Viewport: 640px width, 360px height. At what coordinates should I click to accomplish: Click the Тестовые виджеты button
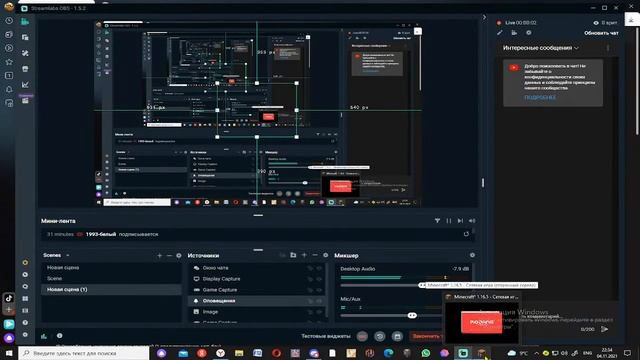(x=326, y=336)
